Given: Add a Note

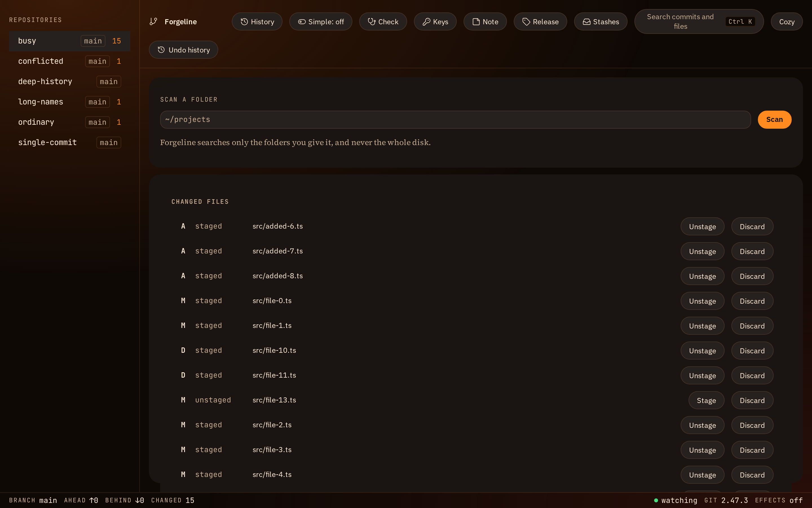Looking at the screenshot, I should click(x=485, y=21).
